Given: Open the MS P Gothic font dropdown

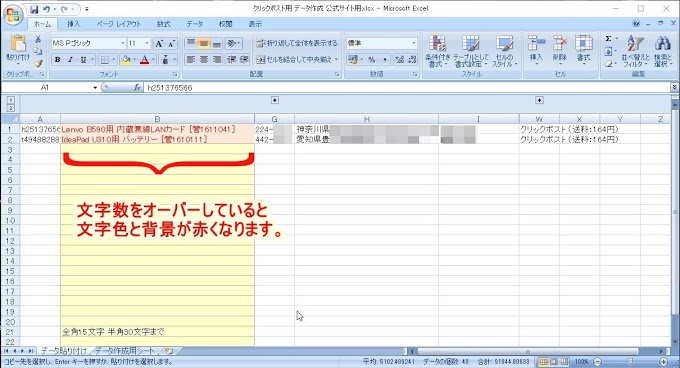Looking at the screenshot, I should (x=123, y=43).
